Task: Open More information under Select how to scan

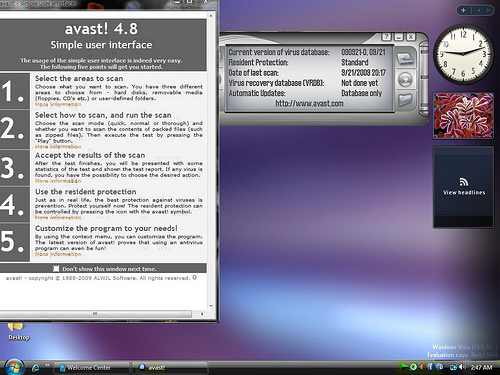Action: [58, 147]
